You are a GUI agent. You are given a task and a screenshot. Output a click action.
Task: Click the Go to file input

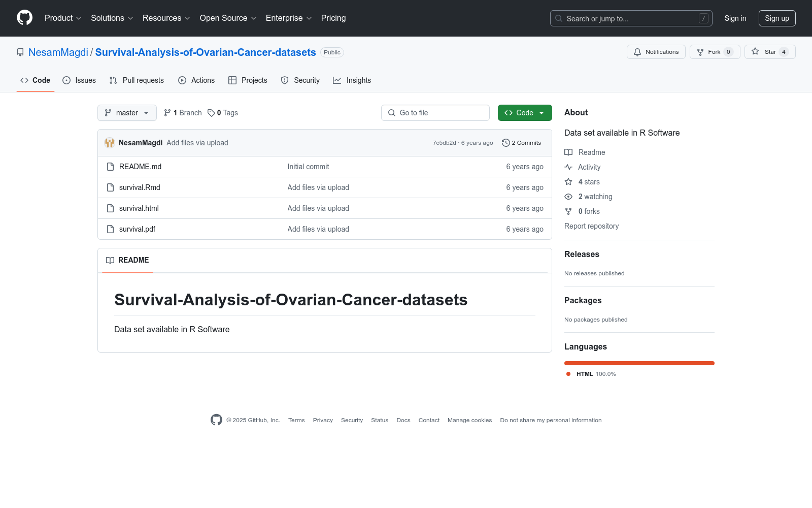pyautogui.click(x=435, y=113)
